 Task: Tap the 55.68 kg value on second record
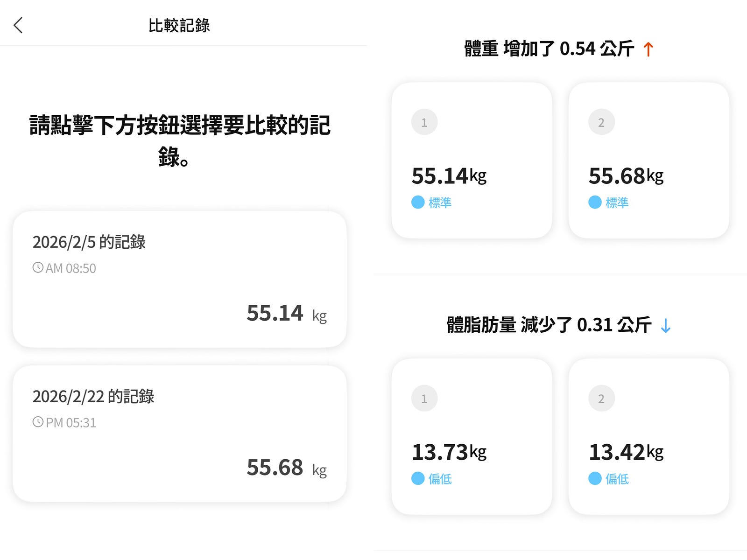[287, 468]
